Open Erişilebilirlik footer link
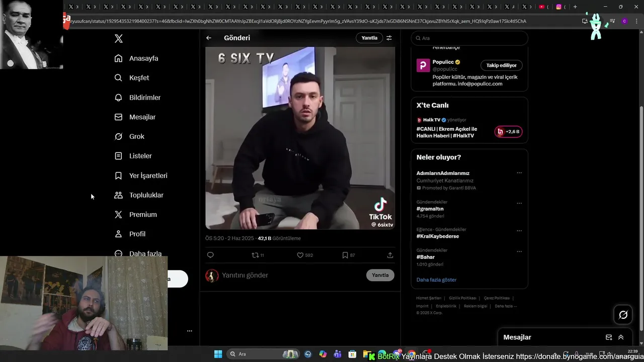The width and height of the screenshot is (644, 362). pyautogui.click(x=446, y=306)
